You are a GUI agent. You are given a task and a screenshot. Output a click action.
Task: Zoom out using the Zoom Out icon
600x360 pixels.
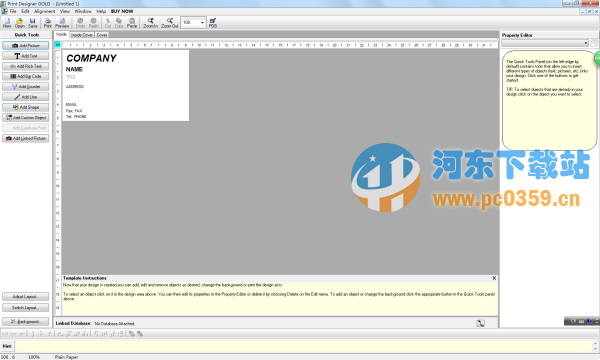(x=170, y=23)
